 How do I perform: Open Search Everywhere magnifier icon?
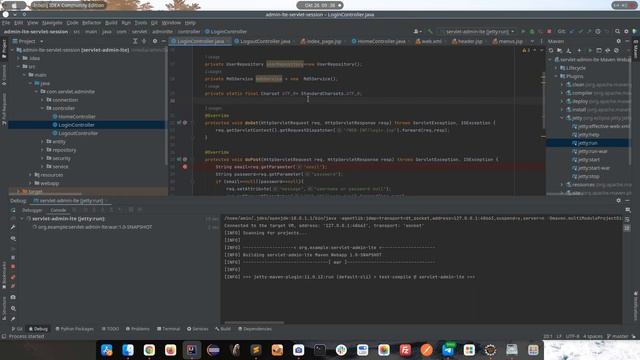coord(618,31)
